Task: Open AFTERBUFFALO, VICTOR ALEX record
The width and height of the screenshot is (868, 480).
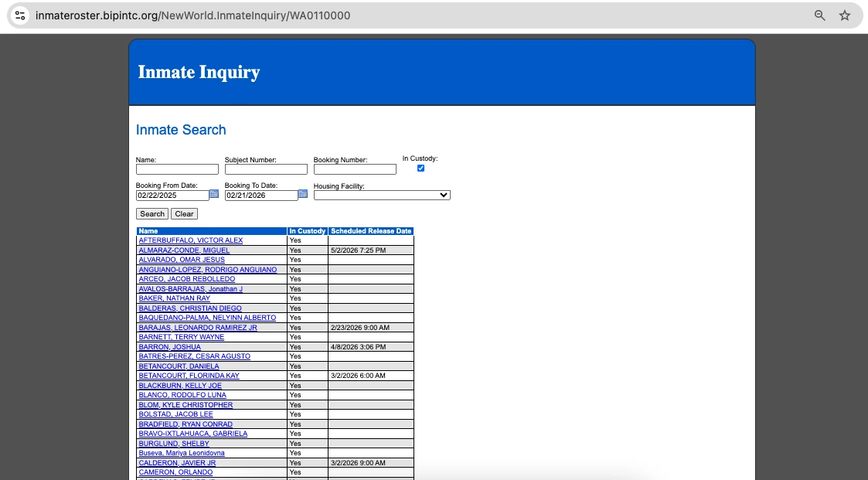Action: click(x=190, y=240)
